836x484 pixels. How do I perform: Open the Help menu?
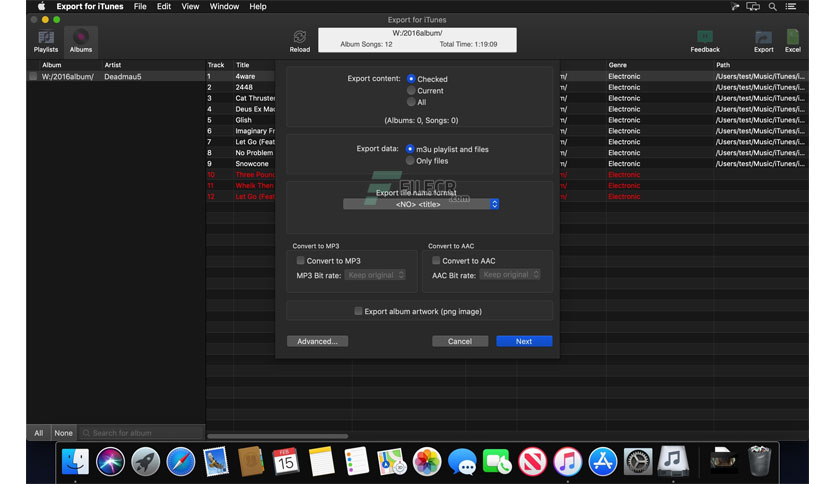pos(258,6)
